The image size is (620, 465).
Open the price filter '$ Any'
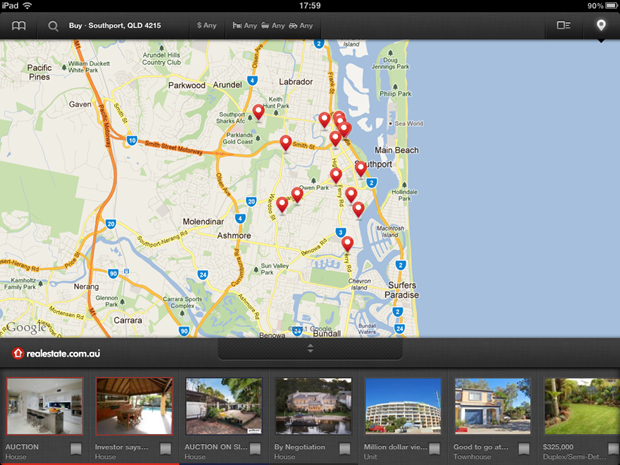(x=206, y=25)
